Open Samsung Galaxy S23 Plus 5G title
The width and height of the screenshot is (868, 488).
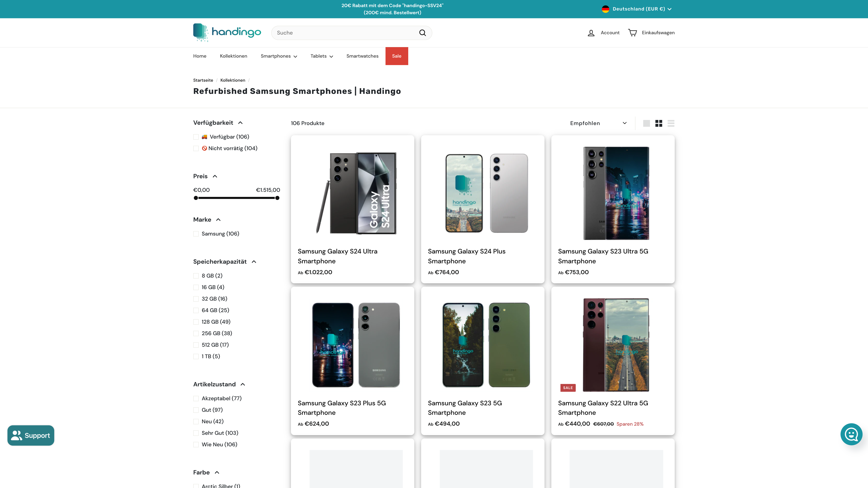tap(342, 408)
